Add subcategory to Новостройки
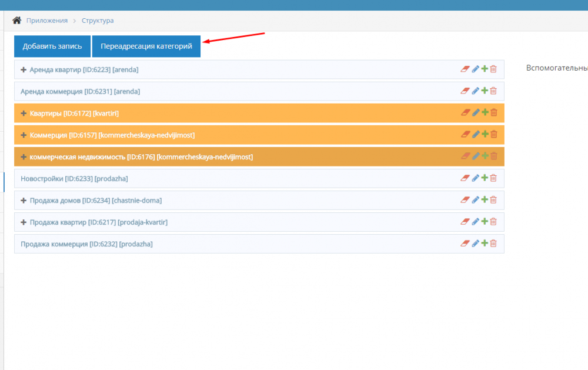The height and width of the screenshot is (370, 588). [485, 178]
